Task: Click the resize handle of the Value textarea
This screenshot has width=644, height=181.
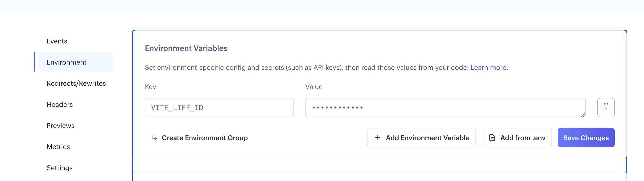Action: [583, 115]
